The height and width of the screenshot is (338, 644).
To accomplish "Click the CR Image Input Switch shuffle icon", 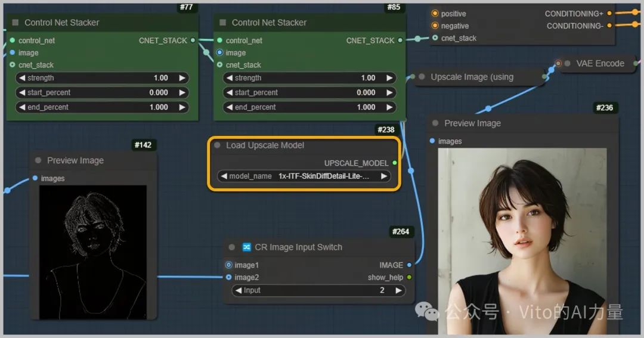I will (246, 247).
